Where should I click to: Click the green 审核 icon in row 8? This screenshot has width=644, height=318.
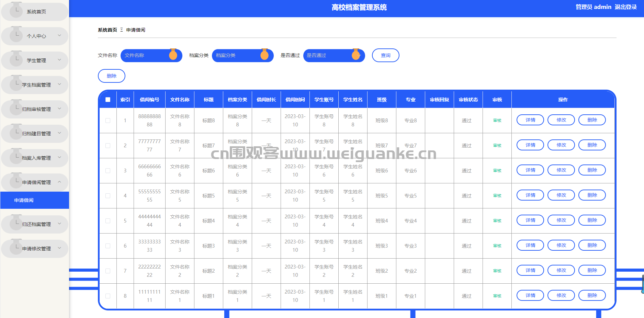497,296
